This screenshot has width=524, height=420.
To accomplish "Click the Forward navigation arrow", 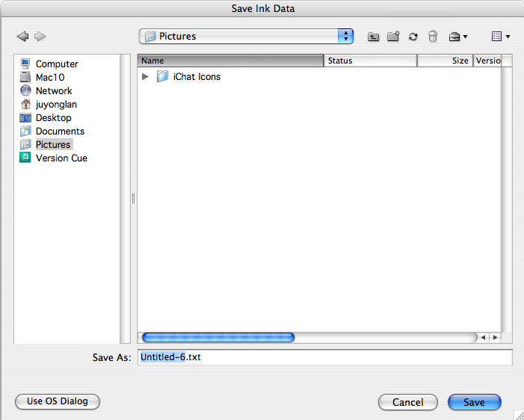I will click(x=40, y=36).
